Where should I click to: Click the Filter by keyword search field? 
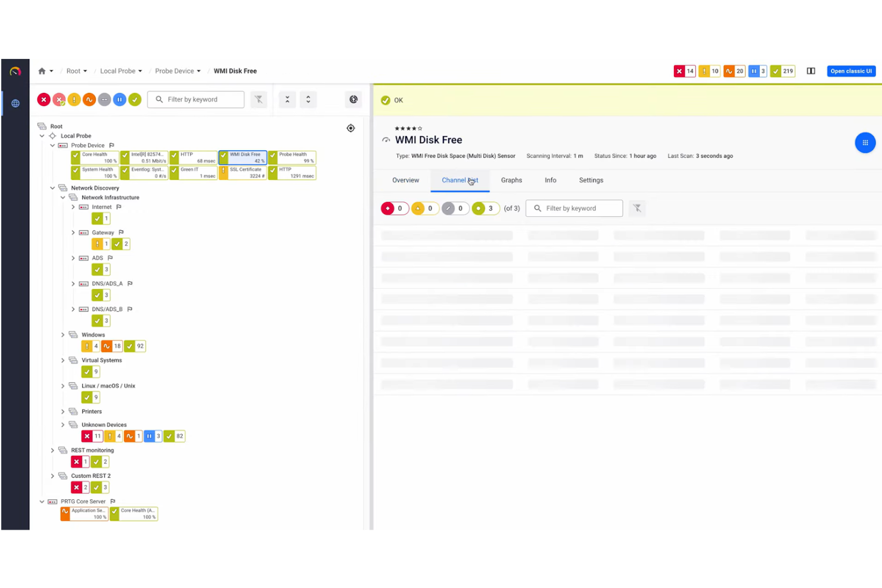pyautogui.click(x=196, y=99)
